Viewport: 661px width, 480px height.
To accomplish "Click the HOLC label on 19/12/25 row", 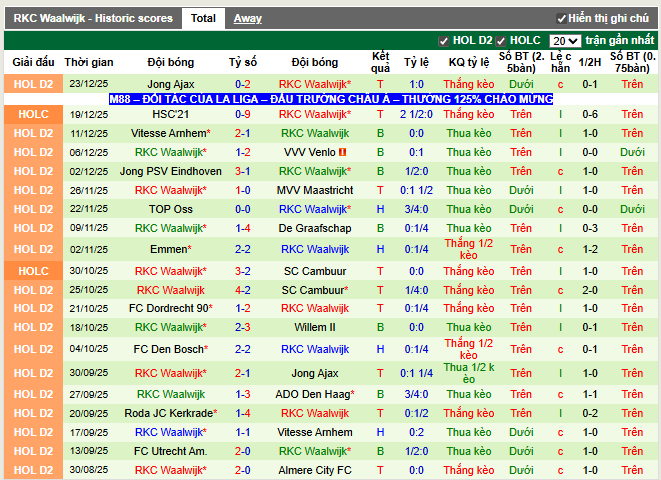I will tap(33, 114).
